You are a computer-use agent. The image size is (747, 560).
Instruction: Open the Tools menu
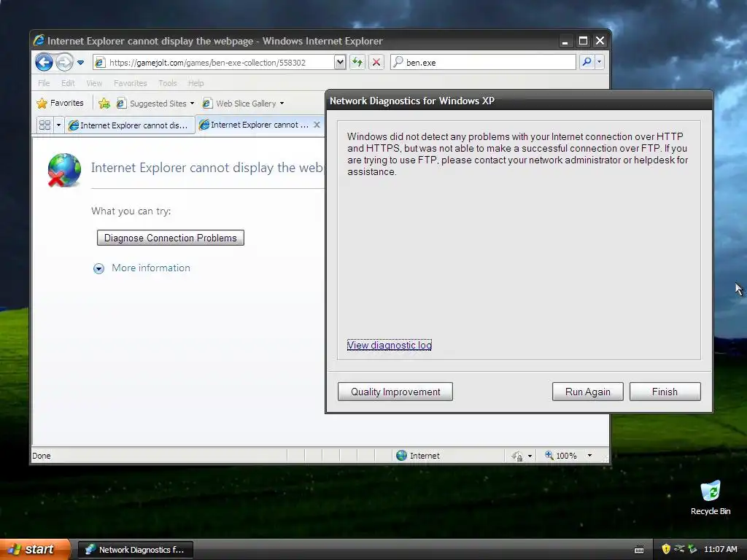click(167, 83)
